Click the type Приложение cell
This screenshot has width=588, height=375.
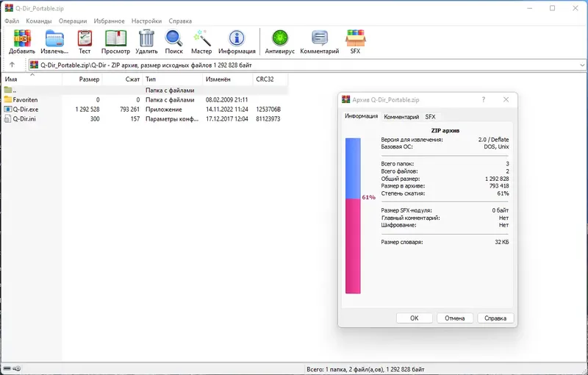click(163, 109)
